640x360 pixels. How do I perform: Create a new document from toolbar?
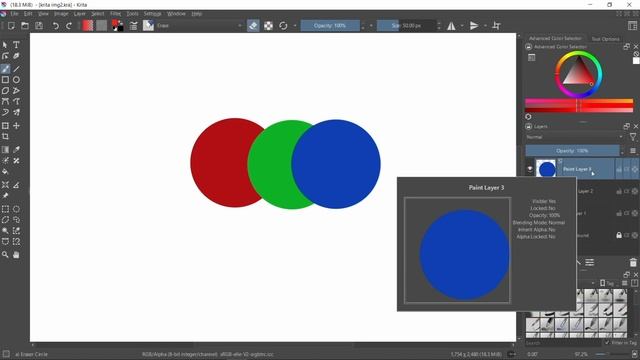tap(11, 26)
